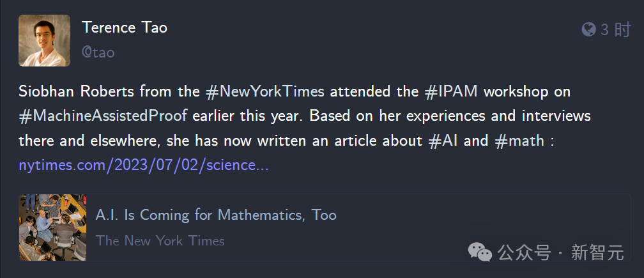Screen dimensions: 644x278
Task: Click the word 'workshop' in post body
Action: (516, 92)
